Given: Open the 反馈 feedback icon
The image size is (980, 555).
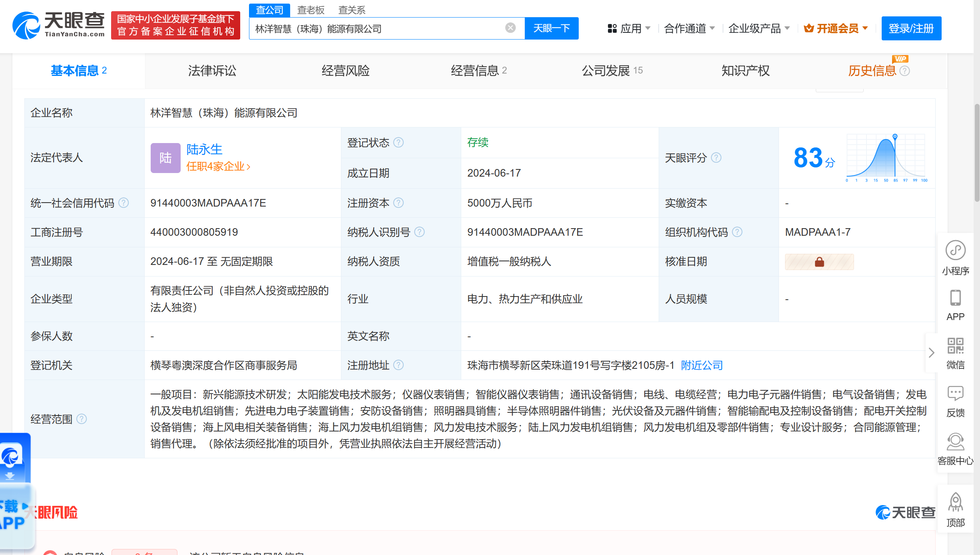Looking at the screenshot, I should [x=956, y=402].
